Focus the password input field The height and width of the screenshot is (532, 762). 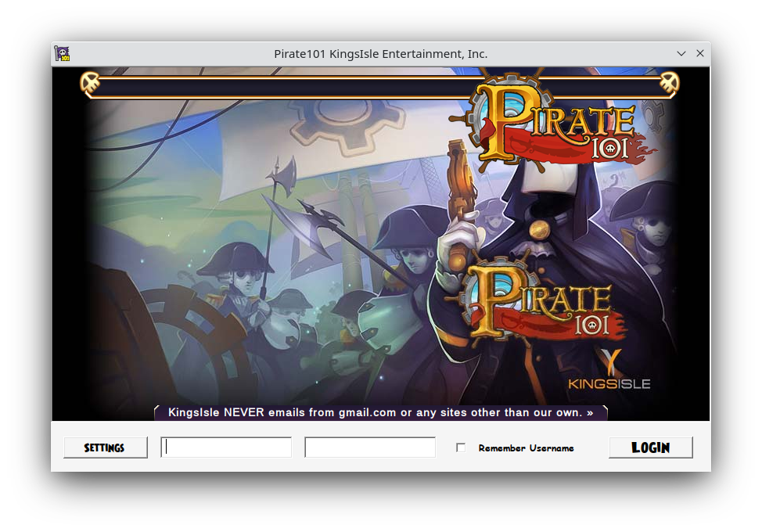[x=370, y=448]
